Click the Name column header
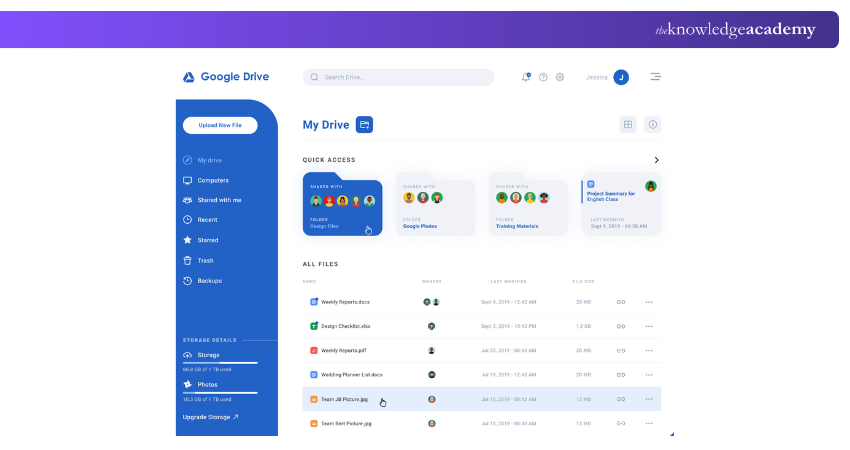 pyautogui.click(x=310, y=282)
